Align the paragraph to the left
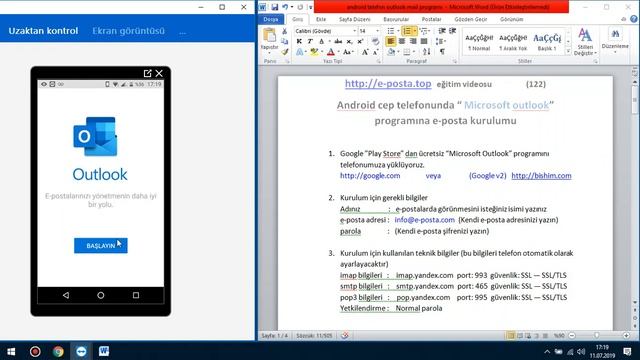640x360 pixels. pyautogui.click(x=391, y=41)
